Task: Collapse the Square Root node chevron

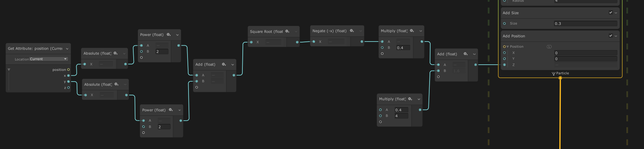Action: pos(296,31)
